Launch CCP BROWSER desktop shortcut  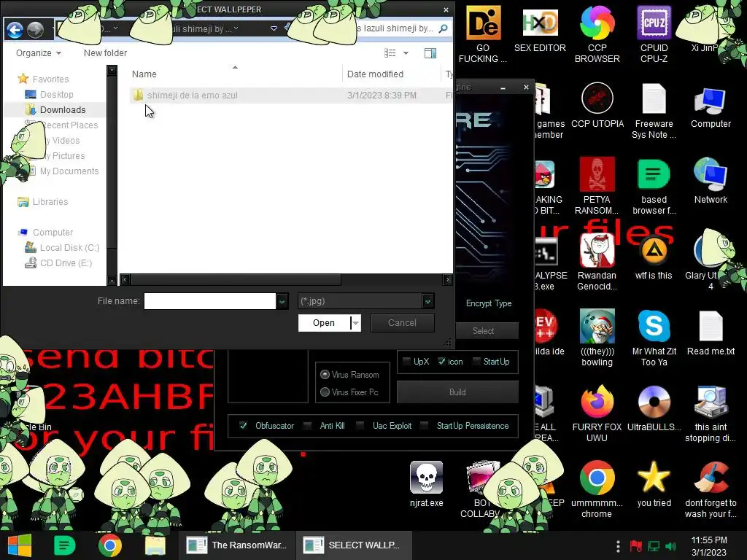pos(597,35)
